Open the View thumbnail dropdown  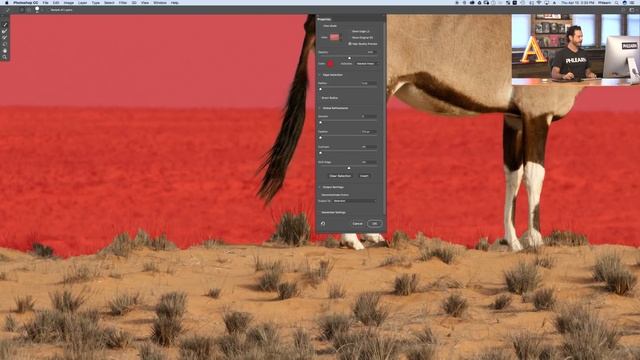coord(335,37)
